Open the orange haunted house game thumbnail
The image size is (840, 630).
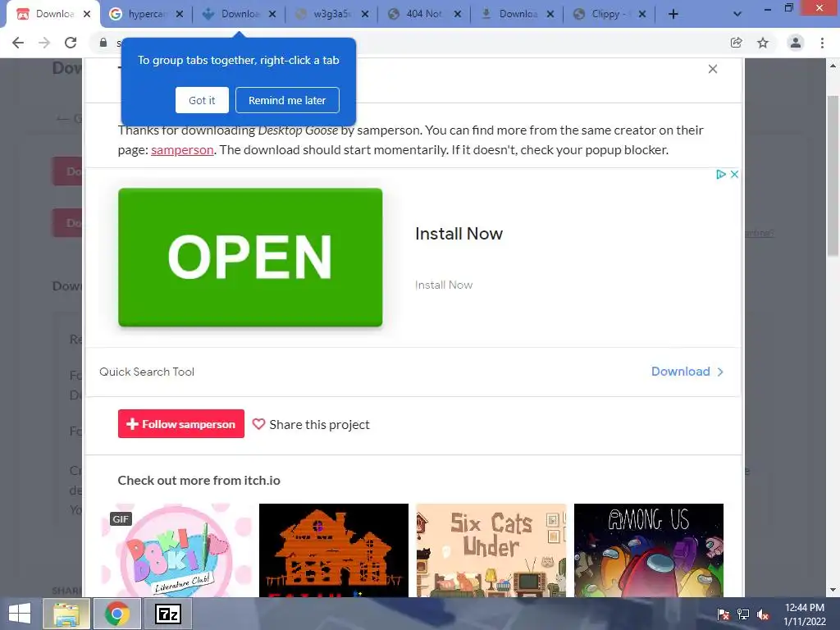(334, 550)
